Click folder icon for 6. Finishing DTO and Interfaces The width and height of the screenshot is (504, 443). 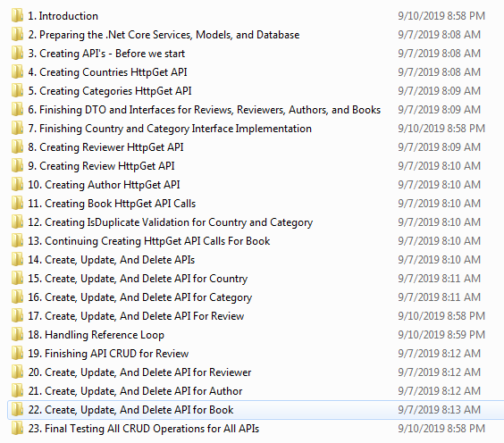(x=17, y=109)
